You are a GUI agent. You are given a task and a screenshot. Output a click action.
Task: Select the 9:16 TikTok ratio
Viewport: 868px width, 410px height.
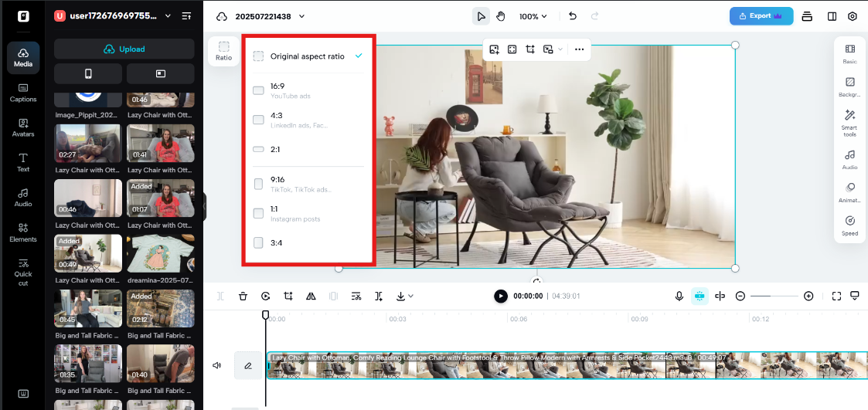(308, 185)
